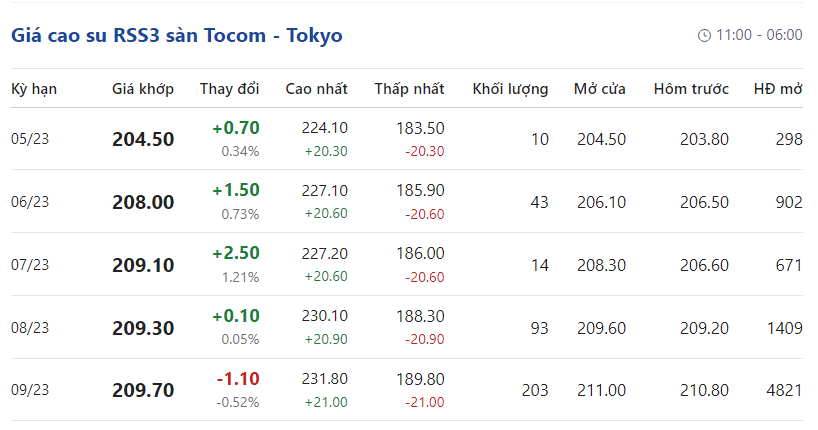This screenshot has width=818, height=430.
Task: Select the Thấp nhất column header
Action: (409, 89)
